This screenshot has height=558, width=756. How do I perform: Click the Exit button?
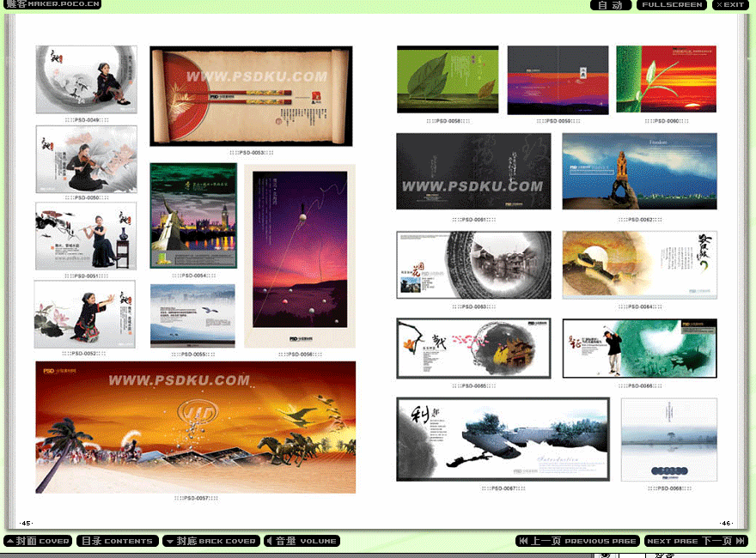(x=729, y=5)
